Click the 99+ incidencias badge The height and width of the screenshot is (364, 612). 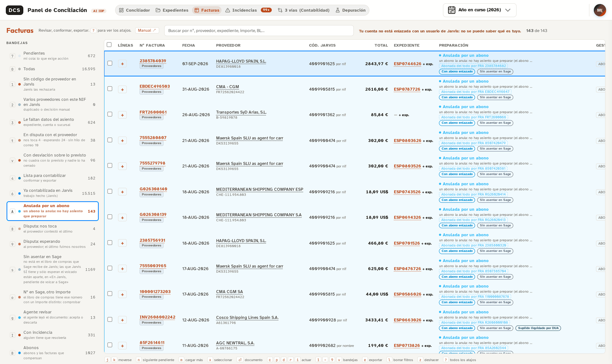tap(266, 10)
